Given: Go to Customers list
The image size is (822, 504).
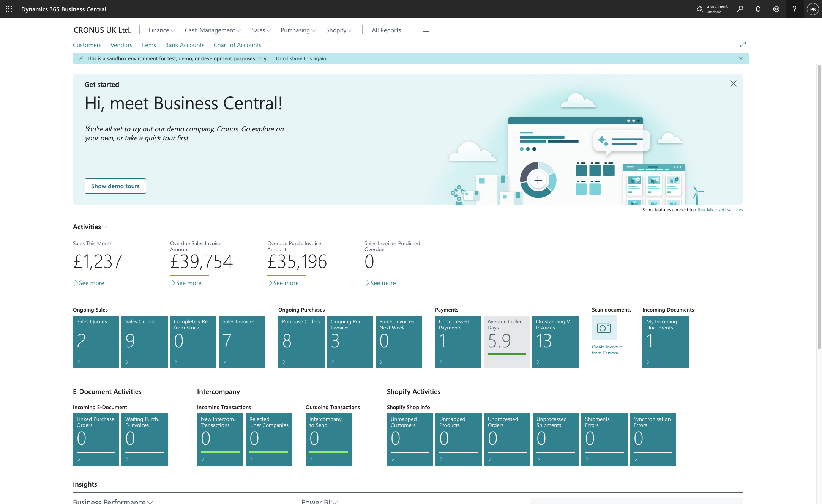Looking at the screenshot, I should pyautogui.click(x=87, y=45).
